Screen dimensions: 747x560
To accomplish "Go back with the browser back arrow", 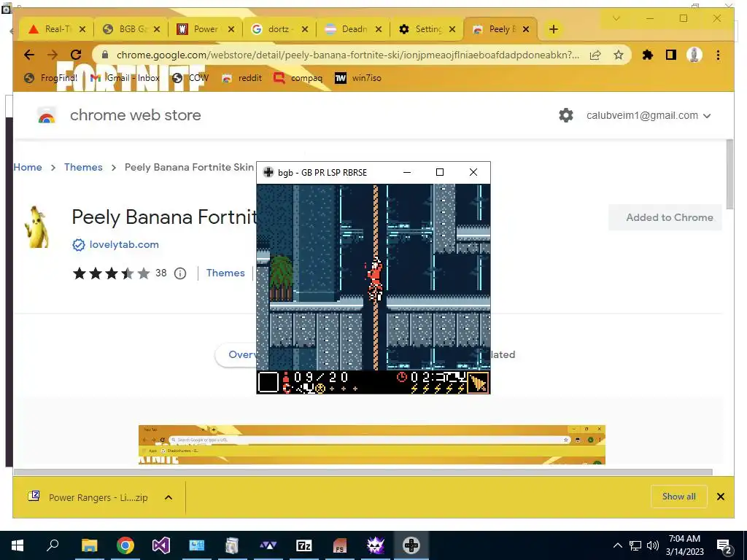I will [29, 55].
